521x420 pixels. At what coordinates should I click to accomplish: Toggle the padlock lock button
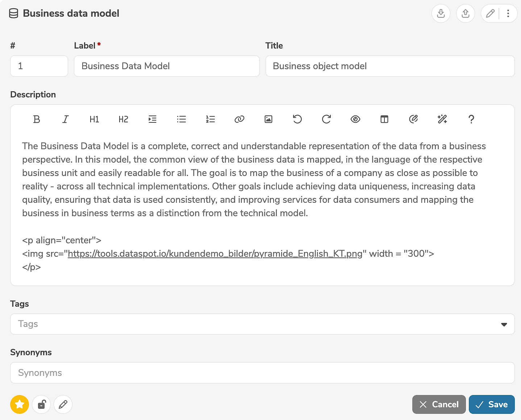pyautogui.click(x=41, y=404)
